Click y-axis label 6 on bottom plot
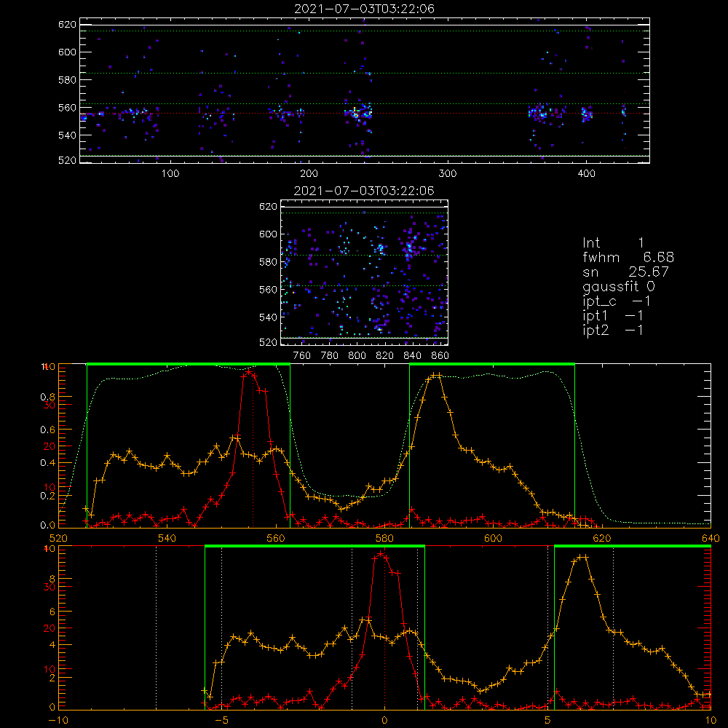This screenshot has height=728, width=728. coord(52,612)
